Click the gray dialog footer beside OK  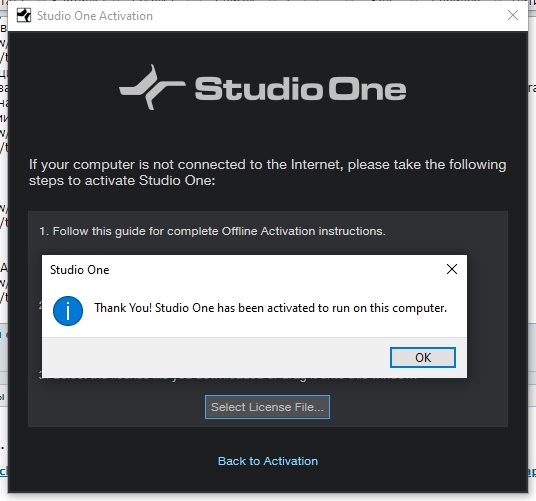(215, 357)
